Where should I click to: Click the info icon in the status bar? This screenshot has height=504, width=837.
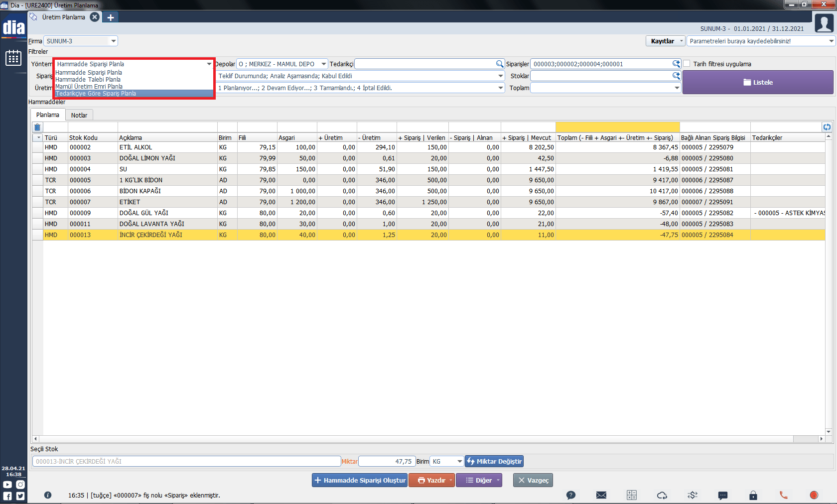coord(48,495)
